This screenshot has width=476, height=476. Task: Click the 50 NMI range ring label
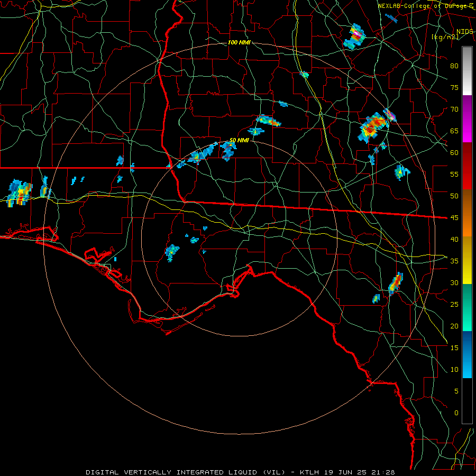[239, 140]
